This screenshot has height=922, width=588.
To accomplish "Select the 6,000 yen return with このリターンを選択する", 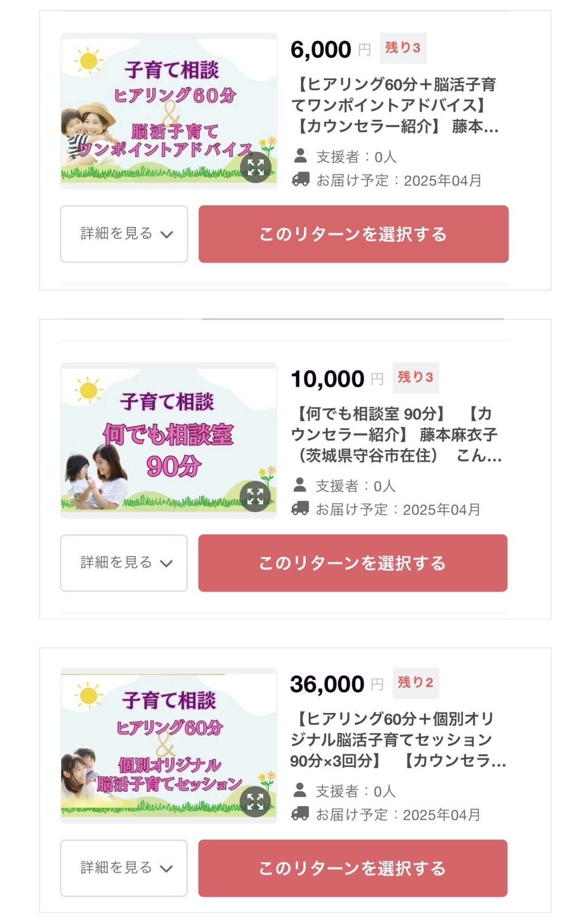I will pyautogui.click(x=353, y=234).
